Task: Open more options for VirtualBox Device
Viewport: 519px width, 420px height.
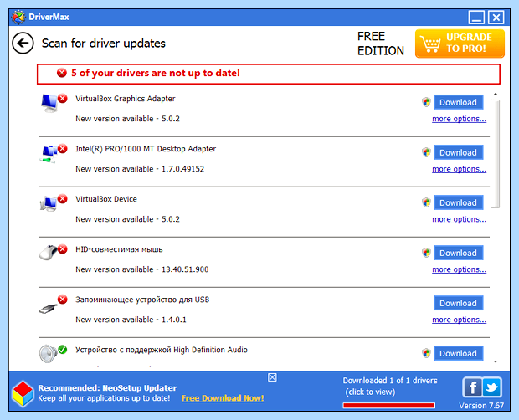Action: click(459, 219)
